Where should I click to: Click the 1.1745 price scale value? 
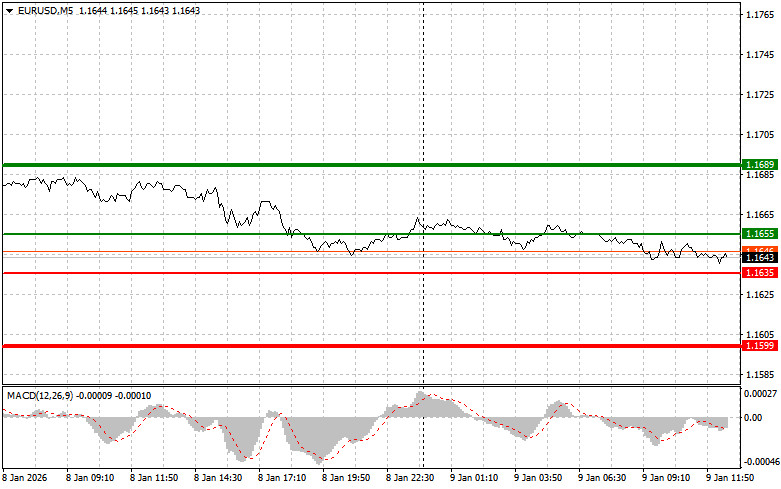760,55
